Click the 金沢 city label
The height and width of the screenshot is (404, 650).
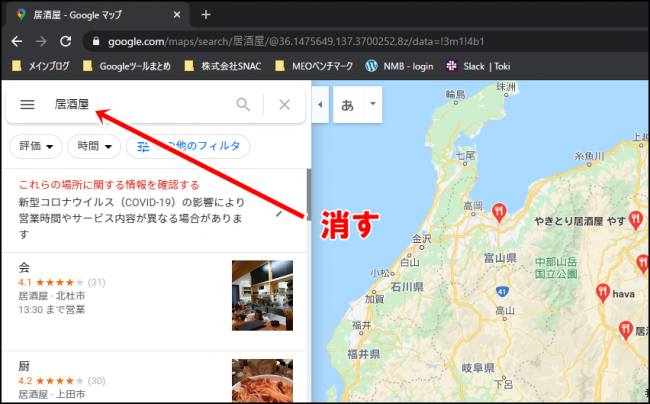[422, 239]
